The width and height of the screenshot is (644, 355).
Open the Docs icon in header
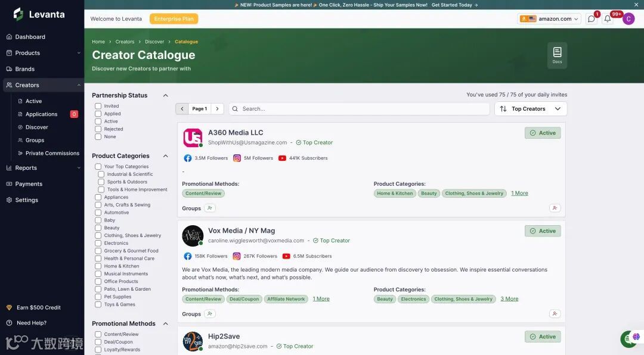point(557,55)
